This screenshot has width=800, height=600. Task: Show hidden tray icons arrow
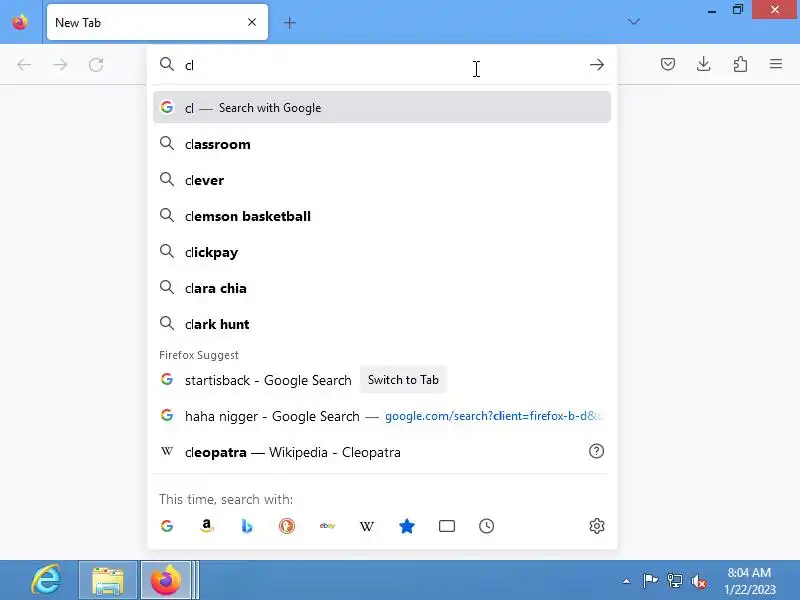point(626,581)
